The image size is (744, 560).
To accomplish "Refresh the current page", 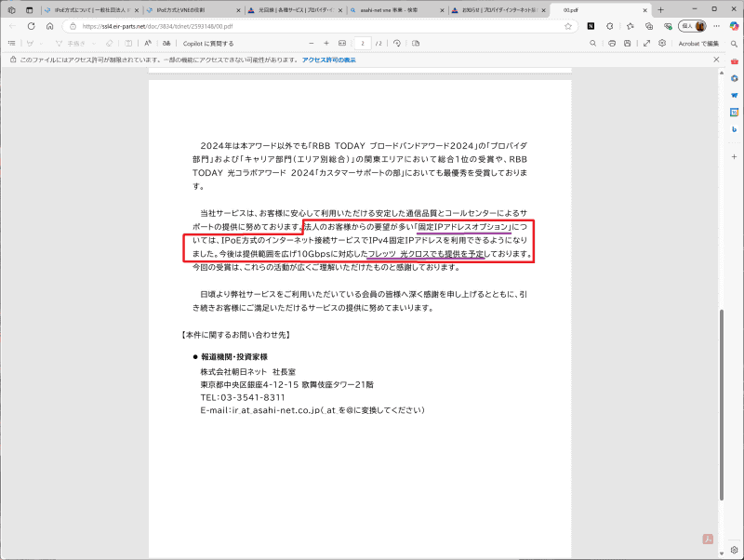I will click(31, 26).
